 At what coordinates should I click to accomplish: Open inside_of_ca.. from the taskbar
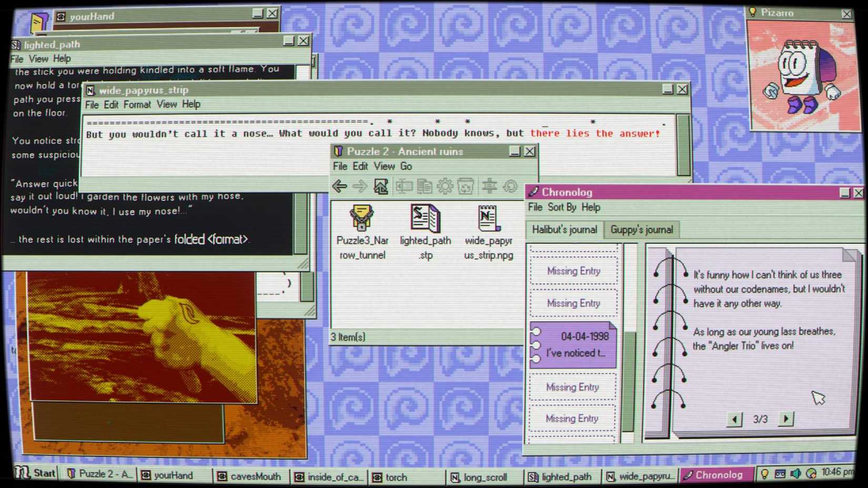[x=329, y=477]
